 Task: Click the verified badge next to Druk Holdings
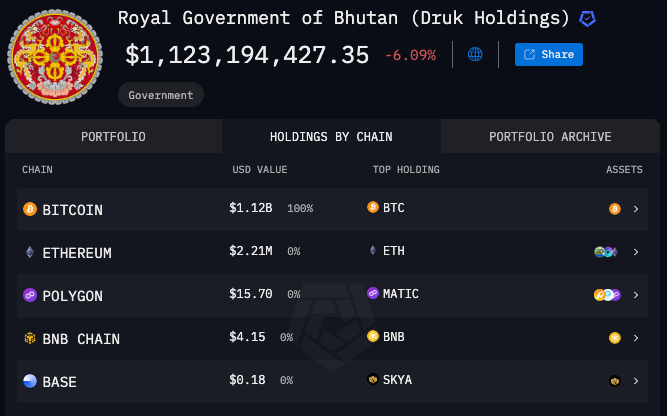click(x=589, y=18)
